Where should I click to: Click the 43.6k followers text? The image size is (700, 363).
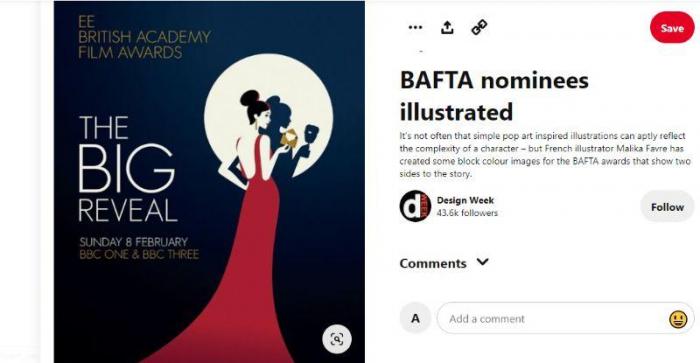click(x=467, y=213)
